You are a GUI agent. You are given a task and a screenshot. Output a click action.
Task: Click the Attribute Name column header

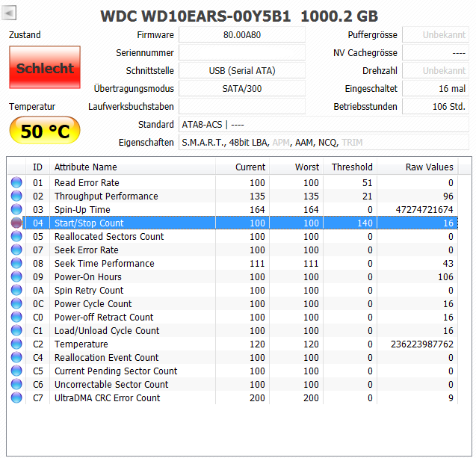click(x=133, y=167)
